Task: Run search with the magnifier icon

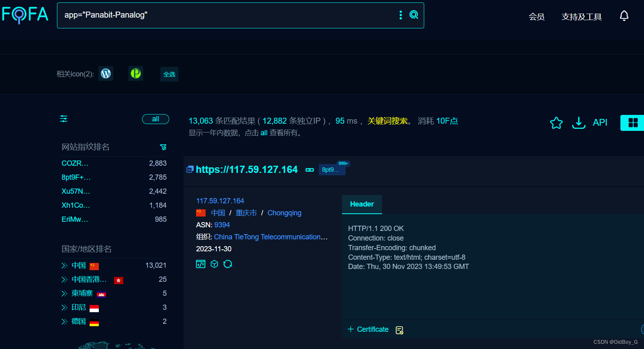Action: pyautogui.click(x=414, y=15)
